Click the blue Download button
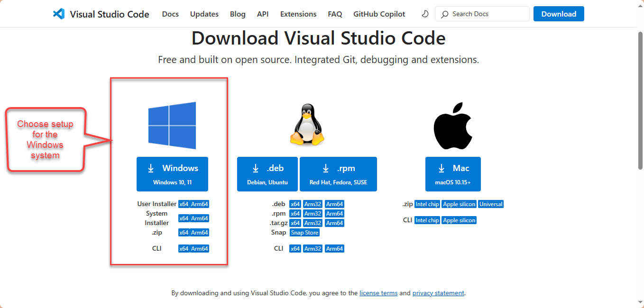 559,14
